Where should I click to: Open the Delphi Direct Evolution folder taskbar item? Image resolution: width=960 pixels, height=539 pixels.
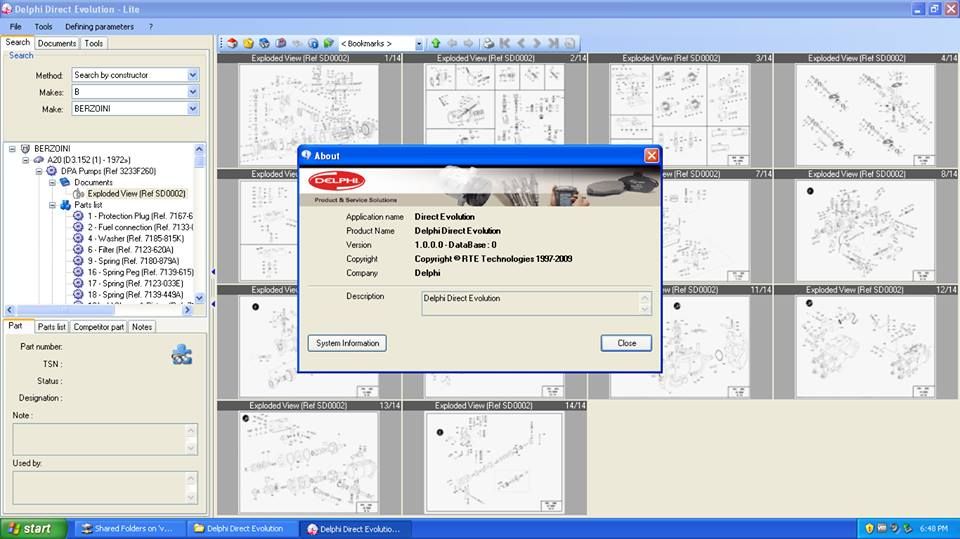tap(241, 529)
